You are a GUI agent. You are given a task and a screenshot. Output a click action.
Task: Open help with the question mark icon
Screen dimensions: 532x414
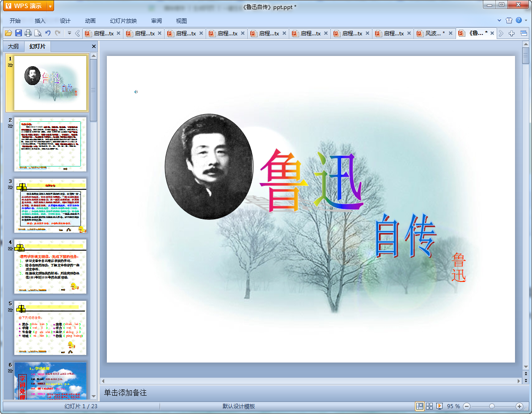(x=519, y=21)
